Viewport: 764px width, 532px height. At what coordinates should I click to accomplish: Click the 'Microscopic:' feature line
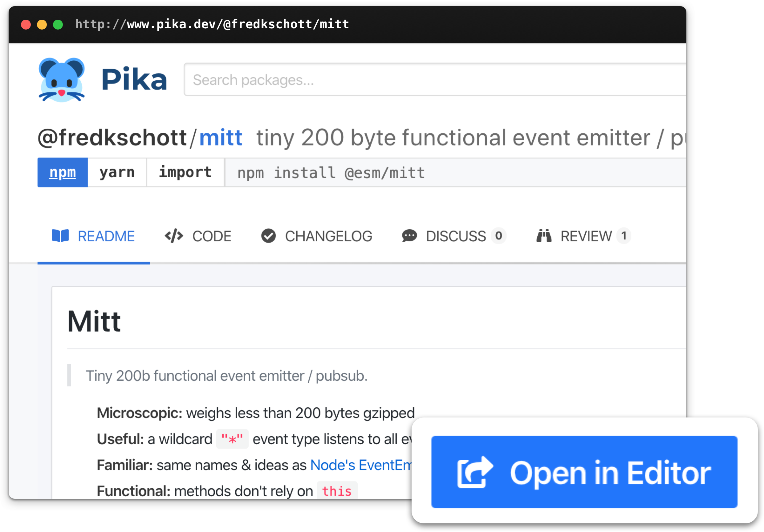point(256,413)
